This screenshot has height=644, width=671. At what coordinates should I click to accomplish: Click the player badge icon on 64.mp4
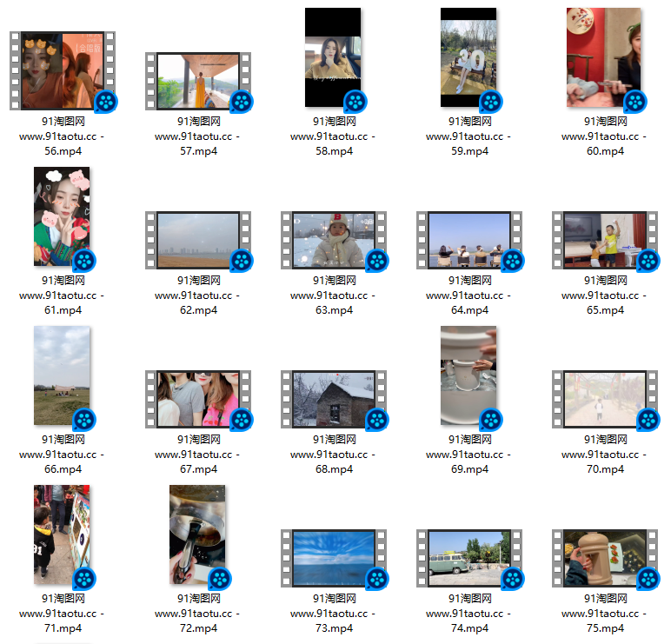pyautogui.click(x=513, y=261)
